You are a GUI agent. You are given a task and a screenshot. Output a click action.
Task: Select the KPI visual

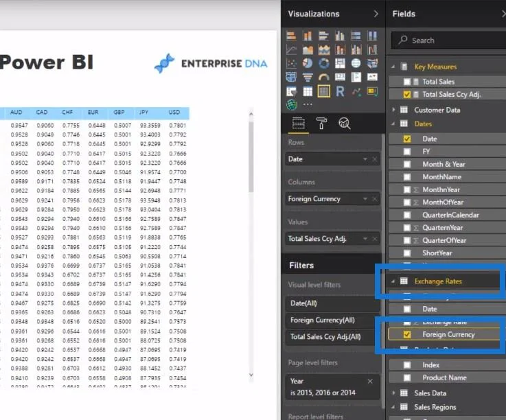tap(372, 77)
